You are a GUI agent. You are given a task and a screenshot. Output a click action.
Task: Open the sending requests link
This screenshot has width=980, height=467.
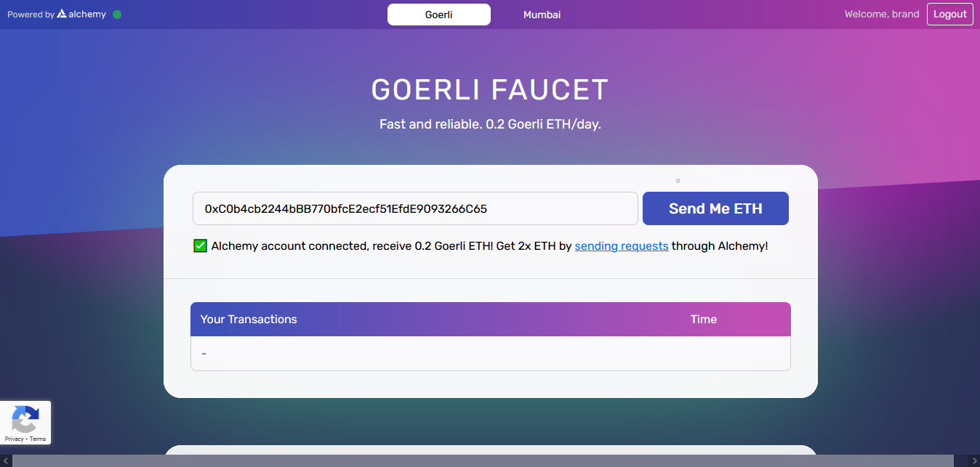[622, 246]
